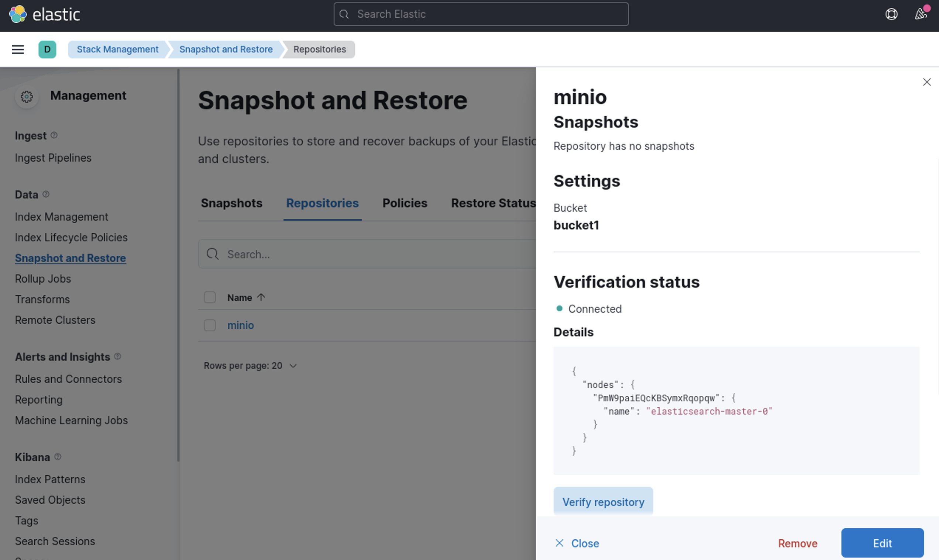This screenshot has width=939, height=560.
Task: Toggle the select-all repositories checkbox
Action: click(210, 297)
